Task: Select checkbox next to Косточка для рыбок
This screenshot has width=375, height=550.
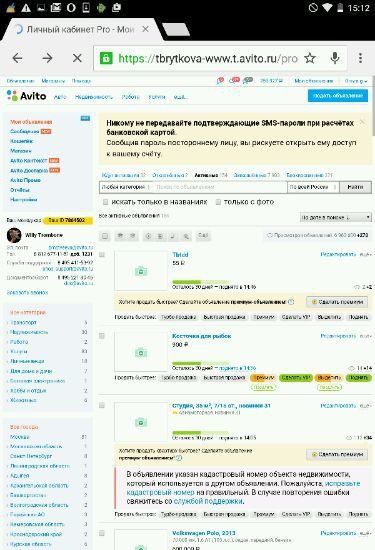Action: click(x=102, y=336)
